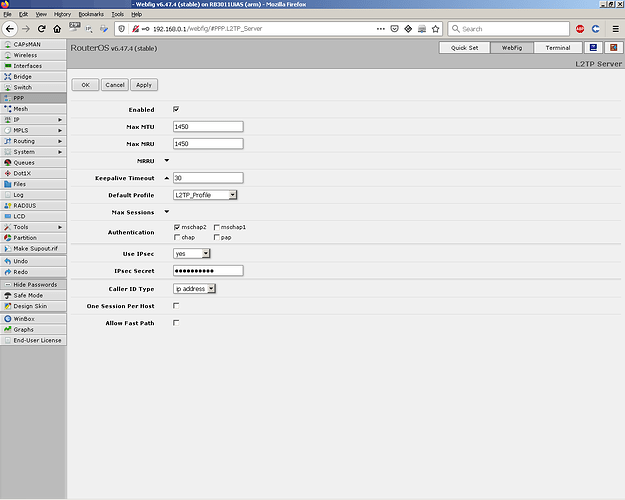625x500 pixels.
Task: Go back in Firefox
Action: 10,29
